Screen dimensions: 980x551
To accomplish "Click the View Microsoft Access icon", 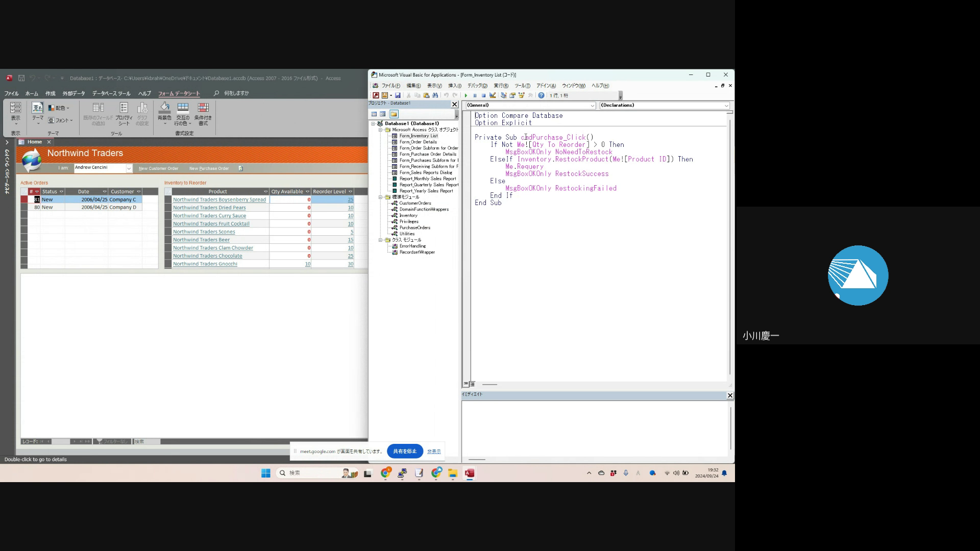I will (x=376, y=95).
